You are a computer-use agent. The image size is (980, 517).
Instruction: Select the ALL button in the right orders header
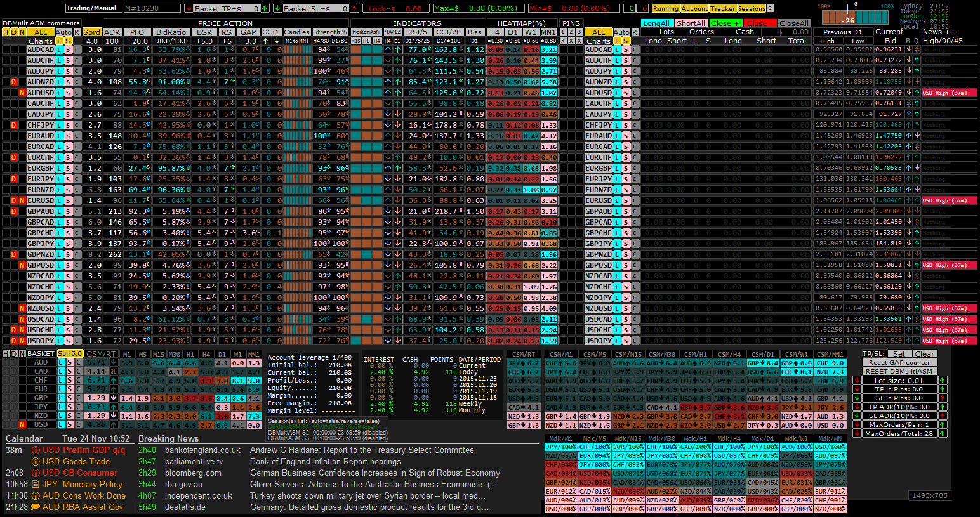click(599, 32)
